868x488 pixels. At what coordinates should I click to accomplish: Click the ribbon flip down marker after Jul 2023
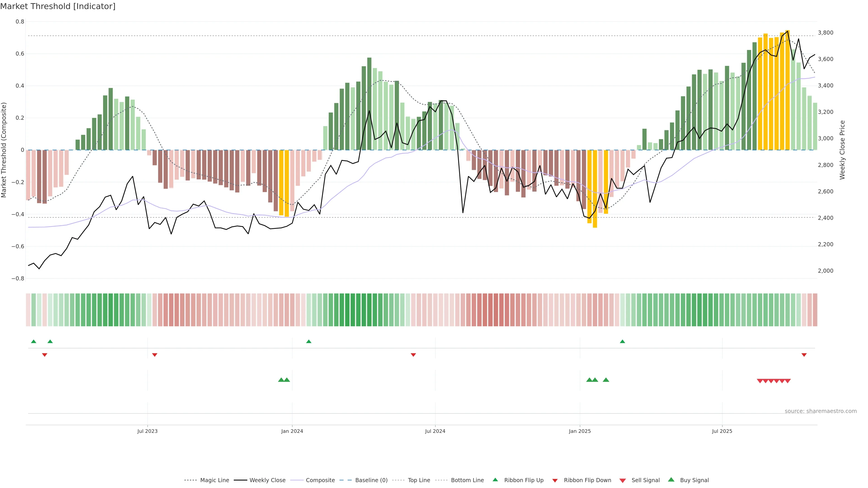pyautogui.click(x=155, y=355)
